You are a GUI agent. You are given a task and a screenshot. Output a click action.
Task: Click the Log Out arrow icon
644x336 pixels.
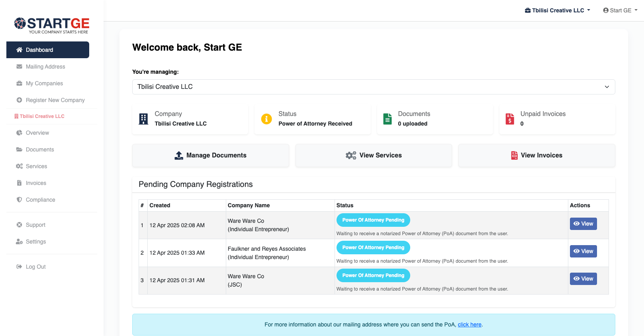(x=19, y=267)
